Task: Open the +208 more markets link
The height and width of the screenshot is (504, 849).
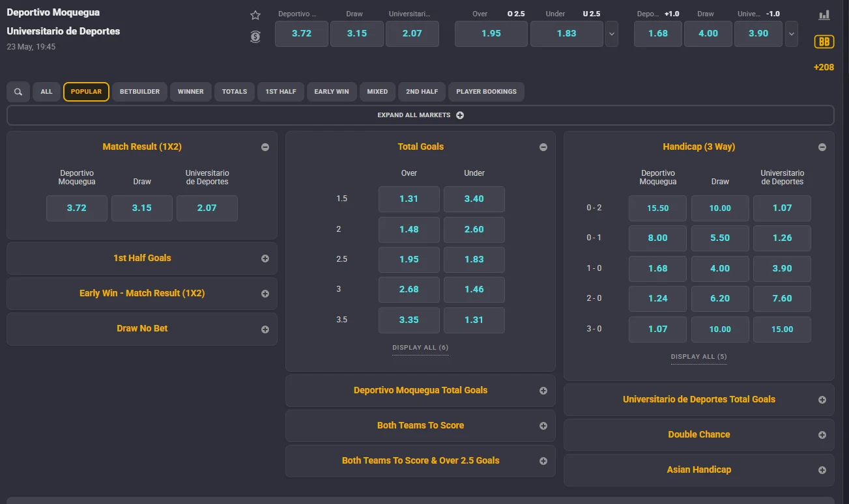Action: 824,67
